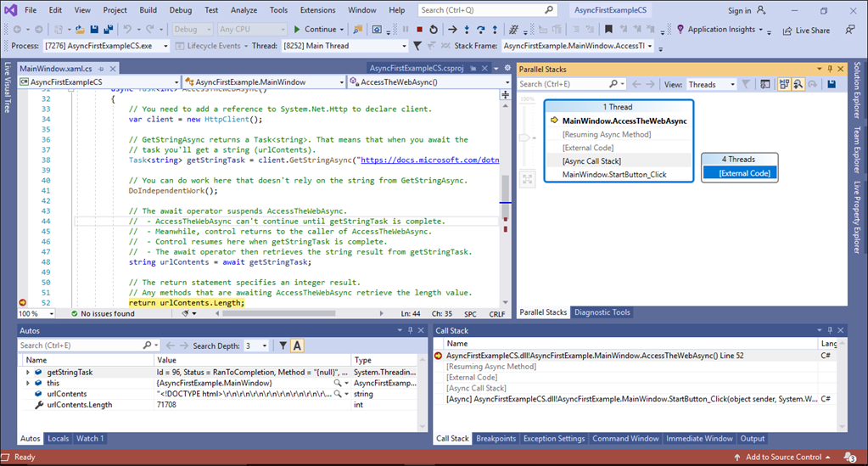Click the Break All pause icon
This screenshot has height=466, width=868.
(406, 30)
